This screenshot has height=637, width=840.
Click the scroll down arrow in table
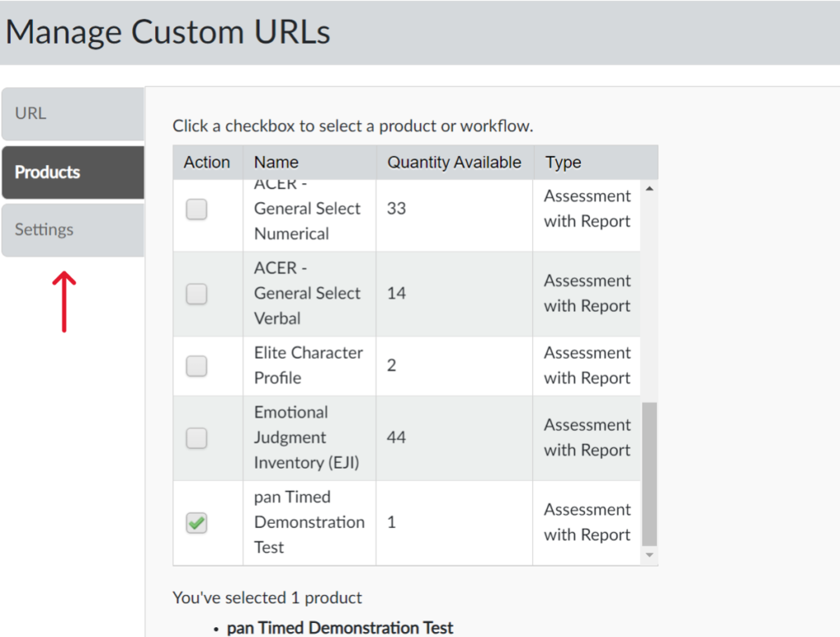tap(650, 556)
